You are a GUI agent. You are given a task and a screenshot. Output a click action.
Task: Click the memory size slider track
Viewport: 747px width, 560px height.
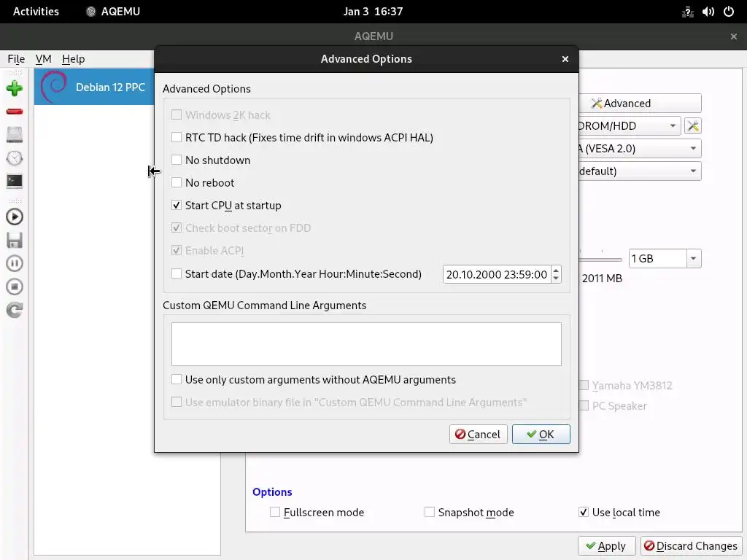(x=601, y=260)
